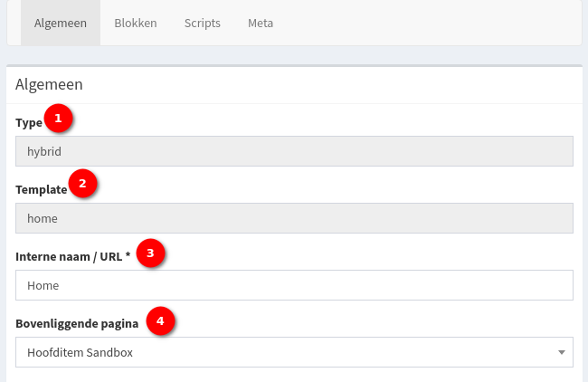Click the Bovenliggende pagina label
Image resolution: width=588 pixels, height=382 pixels.
[x=74, y=324]
